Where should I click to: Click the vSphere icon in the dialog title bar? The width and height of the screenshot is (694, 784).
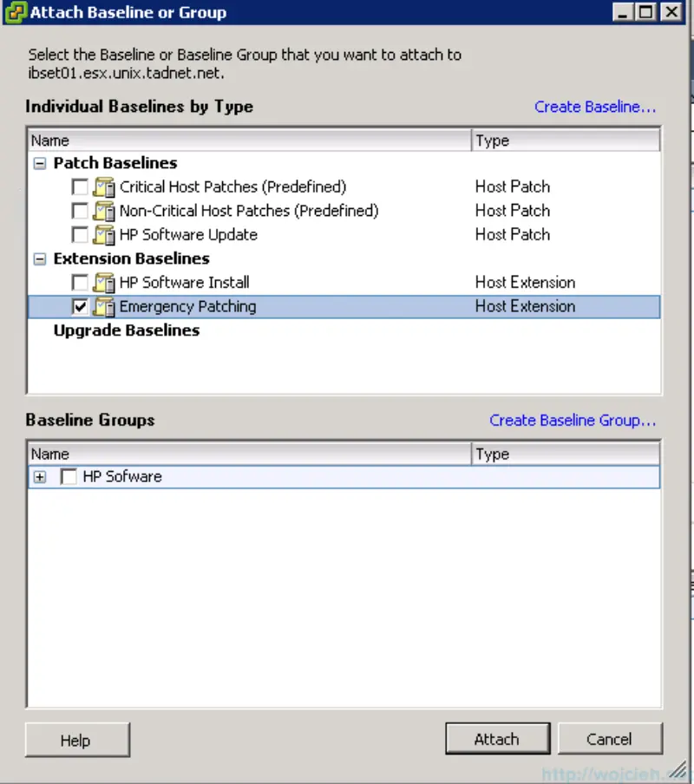click(x=13, y=12)
